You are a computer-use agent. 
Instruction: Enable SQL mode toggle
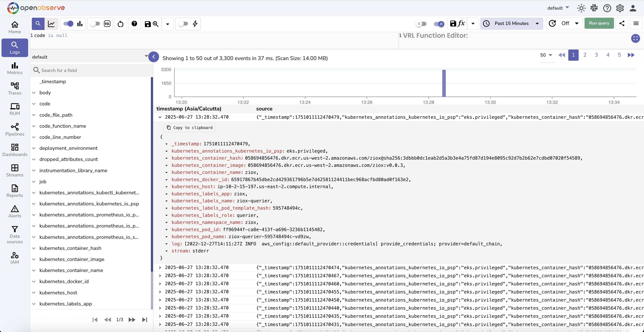[95, 24]
